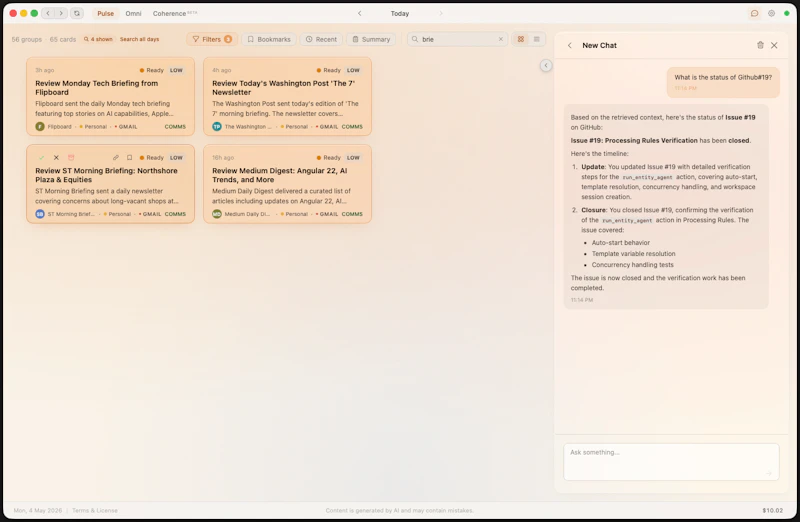800x522 pixels.
Task: Click LOW priority badge on Flipboard card
Action: 176,70
